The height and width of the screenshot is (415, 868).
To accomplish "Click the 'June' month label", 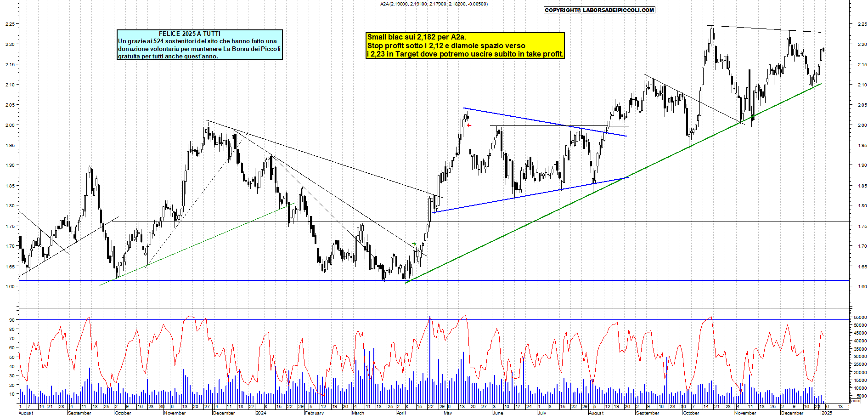I will point(498,413).
